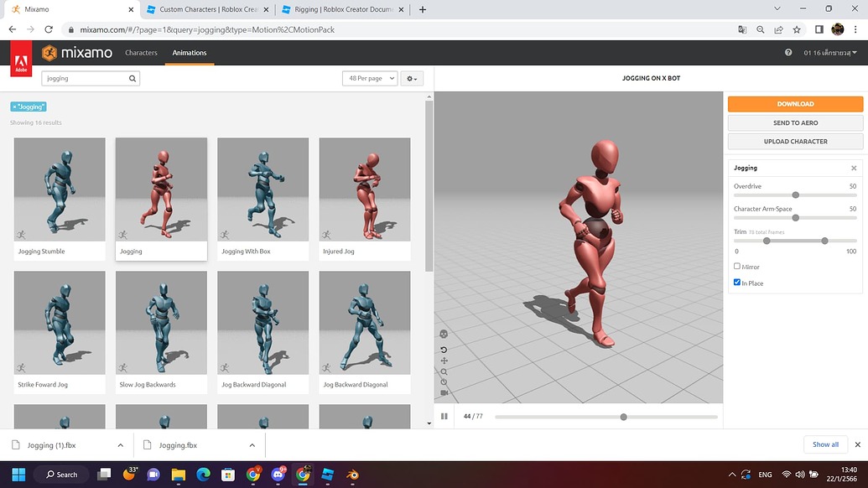The width and height of the screenshot is (868, 488).
Task: Click the browser reload icon
Action: [49, 29]
